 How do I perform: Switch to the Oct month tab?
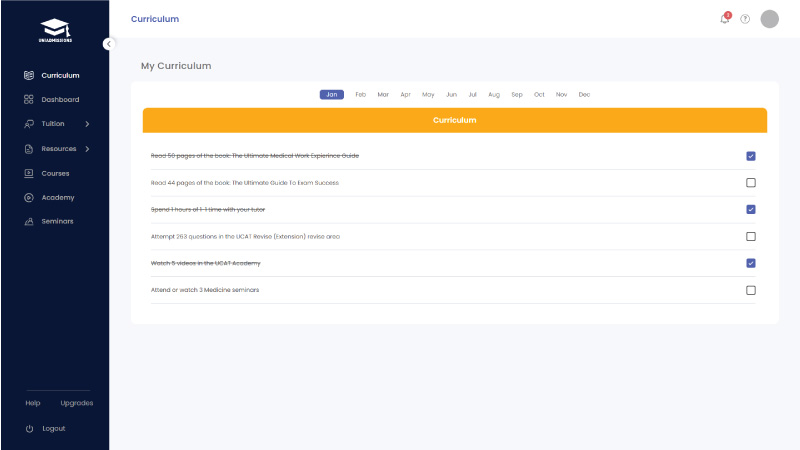point(539,94)
